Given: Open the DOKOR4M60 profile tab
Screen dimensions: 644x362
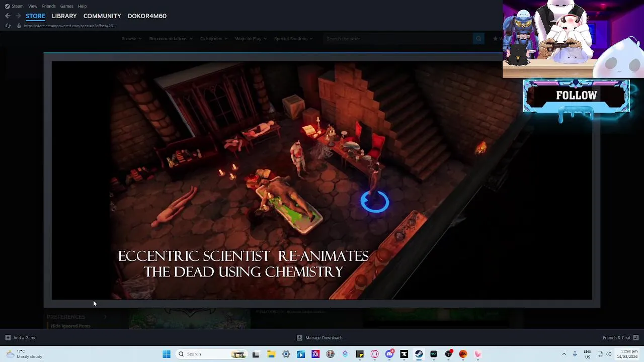Looking at the screenshot, I should (x=147, y=16).
